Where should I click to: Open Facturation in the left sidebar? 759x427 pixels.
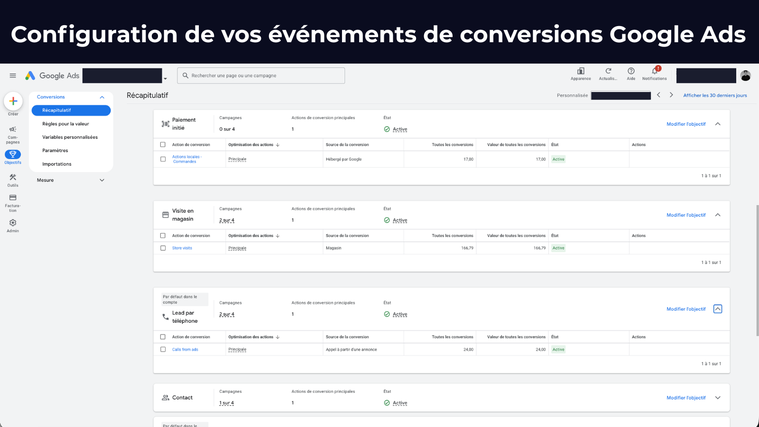[x=13, y=202]
